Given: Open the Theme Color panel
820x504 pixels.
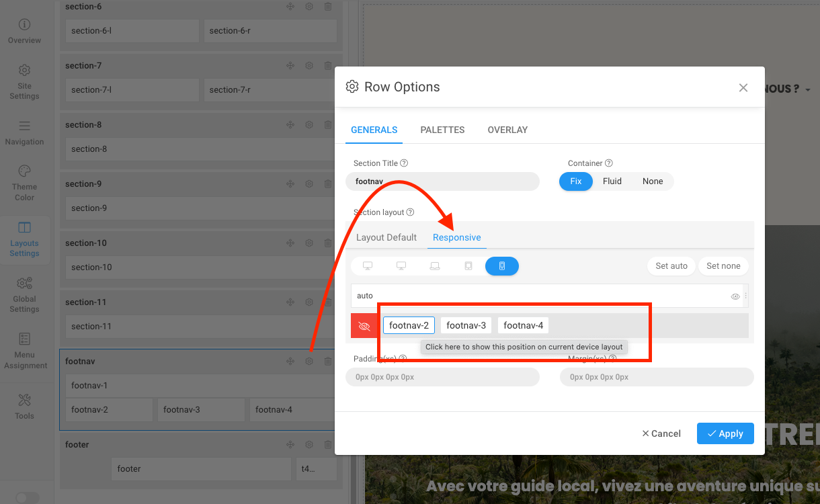Looking at the screenshot, I should (x=24, y=183).
